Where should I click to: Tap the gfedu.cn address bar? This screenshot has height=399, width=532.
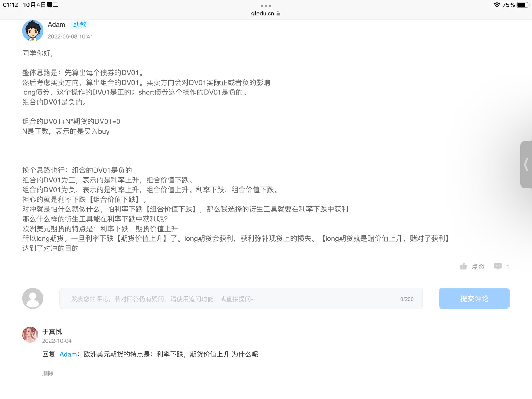(263, 13)
